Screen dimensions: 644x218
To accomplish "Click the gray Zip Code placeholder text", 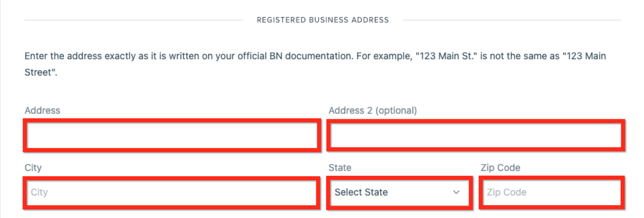I will (x=506, y=192).
